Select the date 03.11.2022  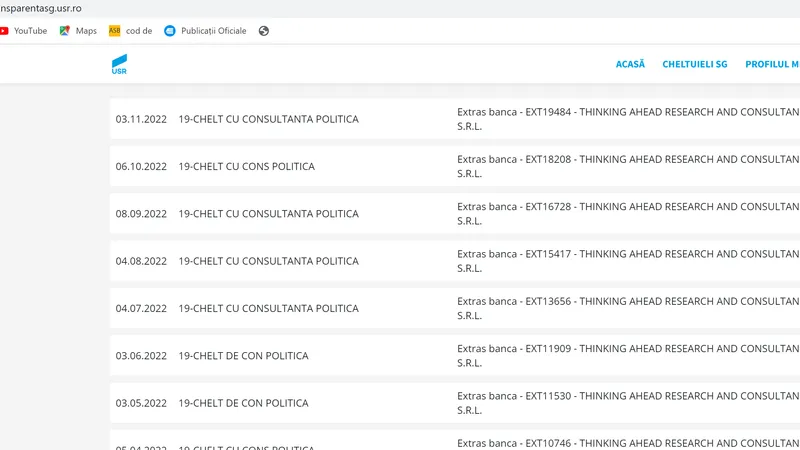[141, 119]
